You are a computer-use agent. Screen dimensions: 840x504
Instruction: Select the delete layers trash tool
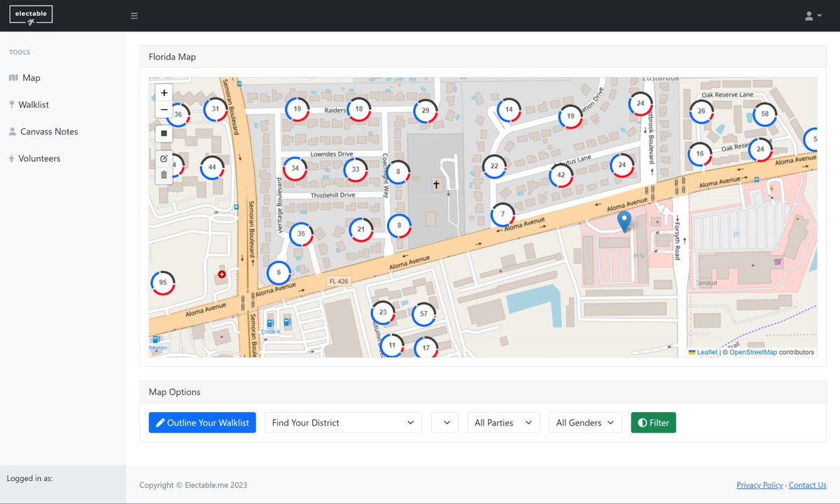point(164,175)
